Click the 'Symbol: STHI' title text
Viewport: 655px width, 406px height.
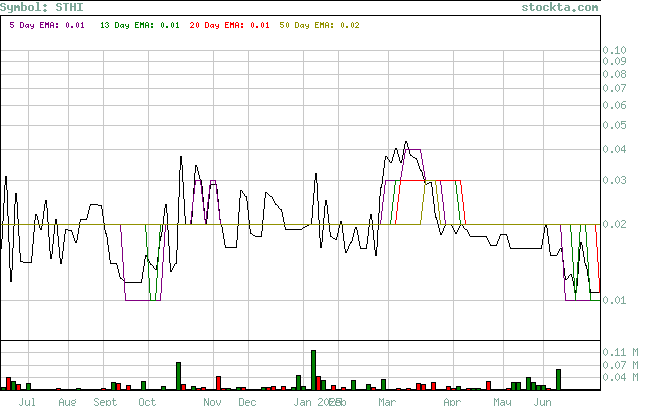[42, 7]
